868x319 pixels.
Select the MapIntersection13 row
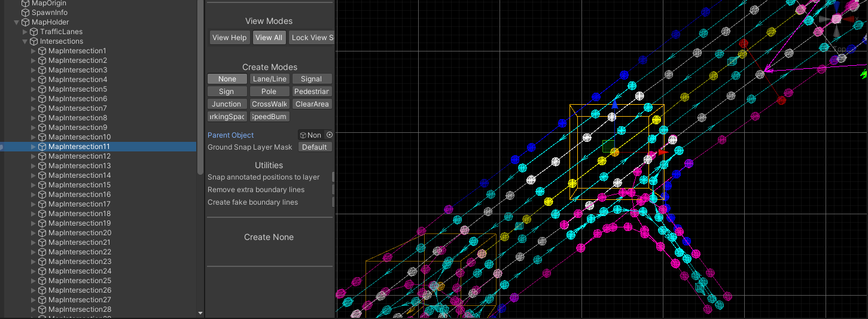click(x=98, y=166)
